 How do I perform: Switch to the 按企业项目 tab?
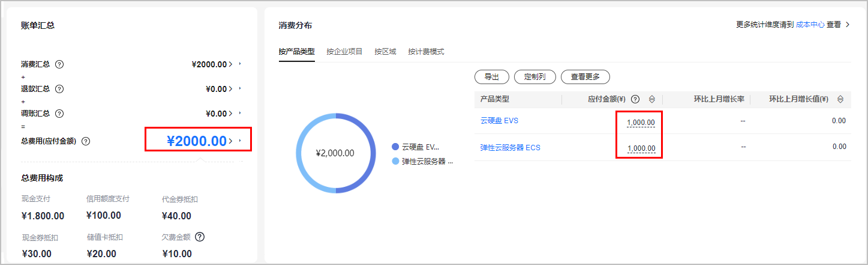tap(344, 52)
